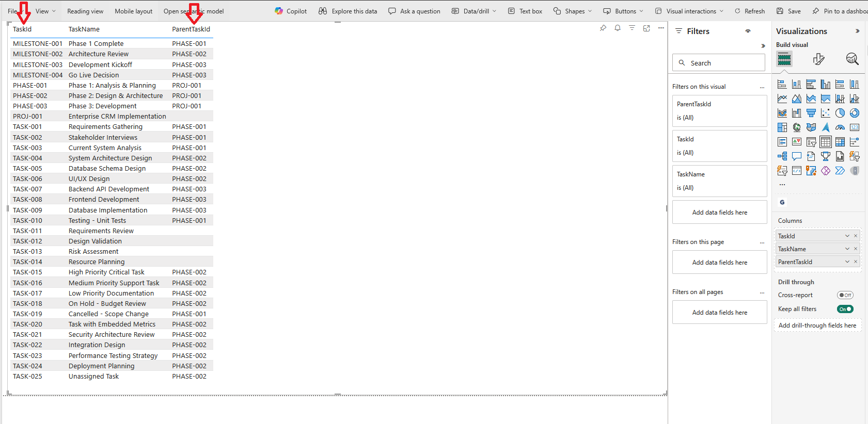Open Focus mode for the table visual
Screen dimensions: 868x424
pos(646,28)
